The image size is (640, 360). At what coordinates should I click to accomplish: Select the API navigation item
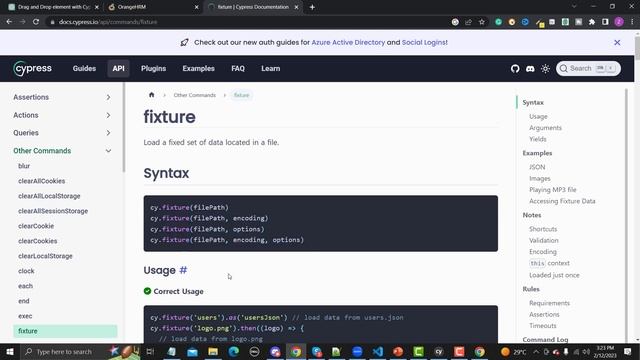click(118, 69)
